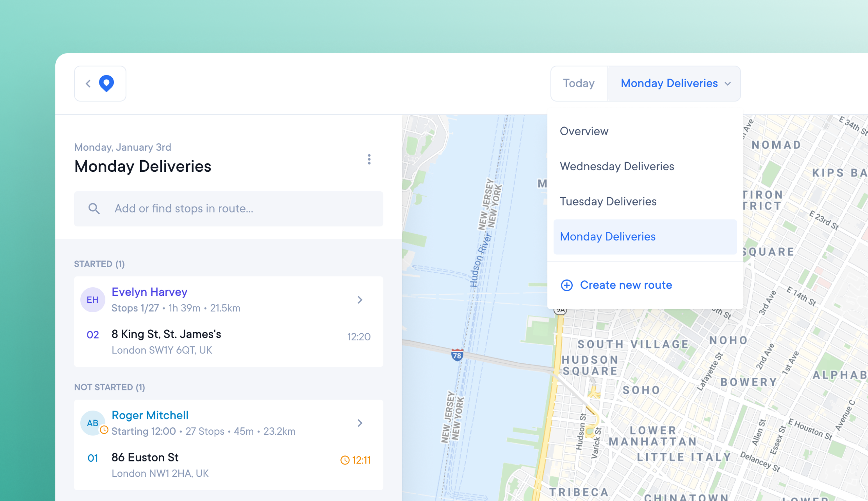Focus the Add or find stops field
868x501 pixels.
229,208
